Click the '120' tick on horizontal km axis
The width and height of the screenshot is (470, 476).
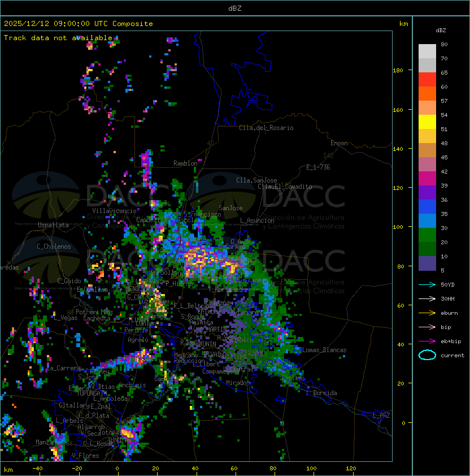click(x=351, y=468)
